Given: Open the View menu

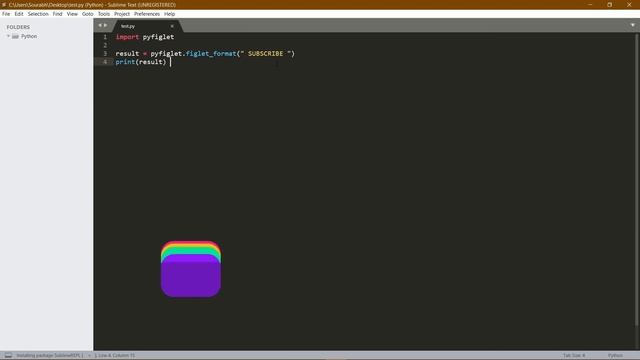Looking at the screenshot, I should [x=72, y=14].
